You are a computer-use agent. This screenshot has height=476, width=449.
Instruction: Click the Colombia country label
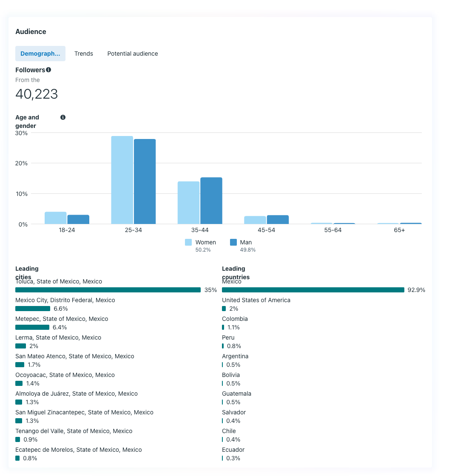click(235, 319)
